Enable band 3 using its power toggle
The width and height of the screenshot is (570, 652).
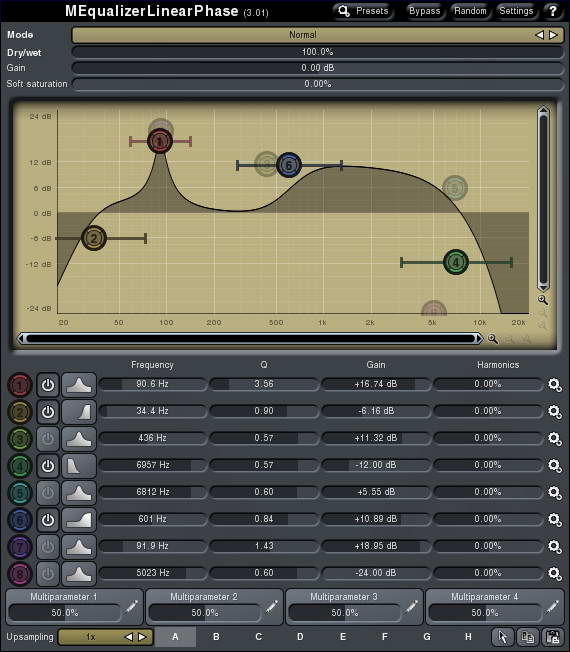(x=48, y=439)
